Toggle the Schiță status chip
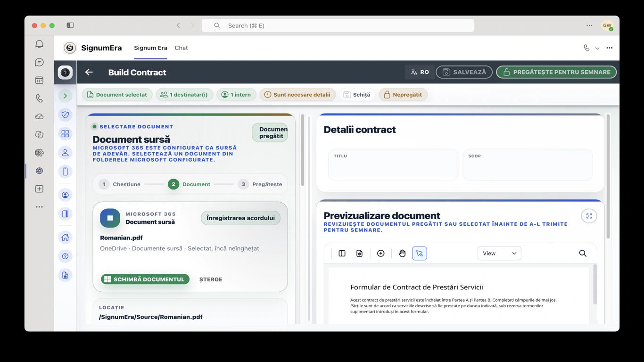Screen dimensions: 644x362 tap(357, 95)
